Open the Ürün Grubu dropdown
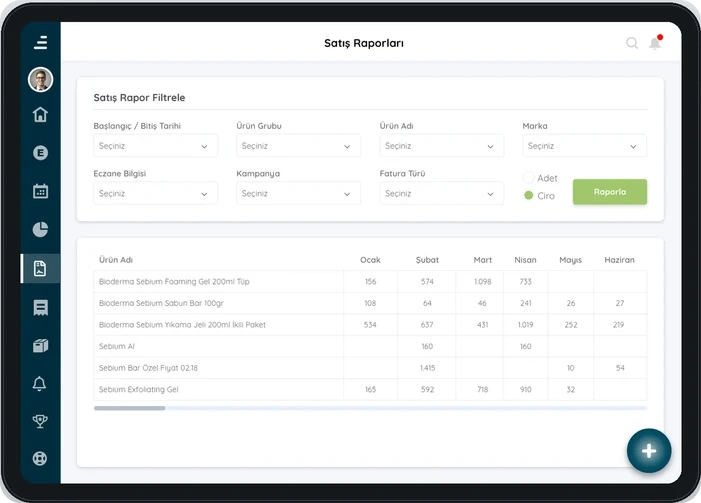Screen dimensions: 701x503 [x=298, y=146]
